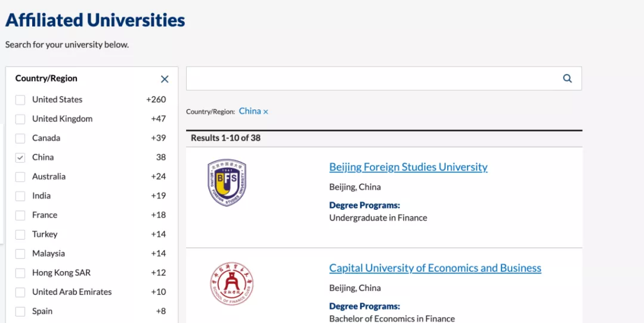Check the Spain checkbox
644x323 pixels.
point(20,312)
